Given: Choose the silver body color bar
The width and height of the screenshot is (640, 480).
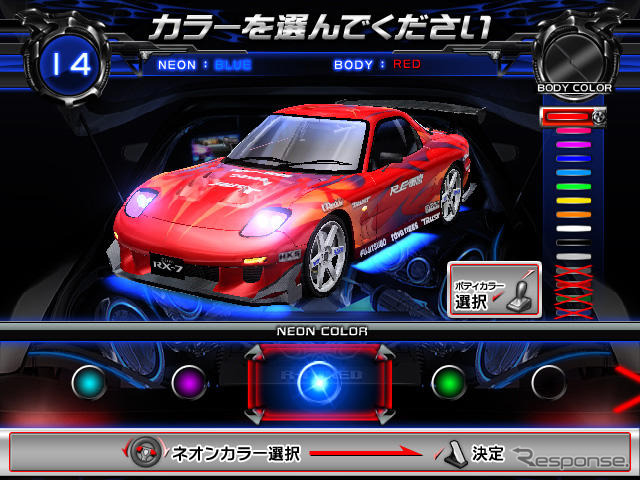Looking at the screenshot, I should pos(573,257).
